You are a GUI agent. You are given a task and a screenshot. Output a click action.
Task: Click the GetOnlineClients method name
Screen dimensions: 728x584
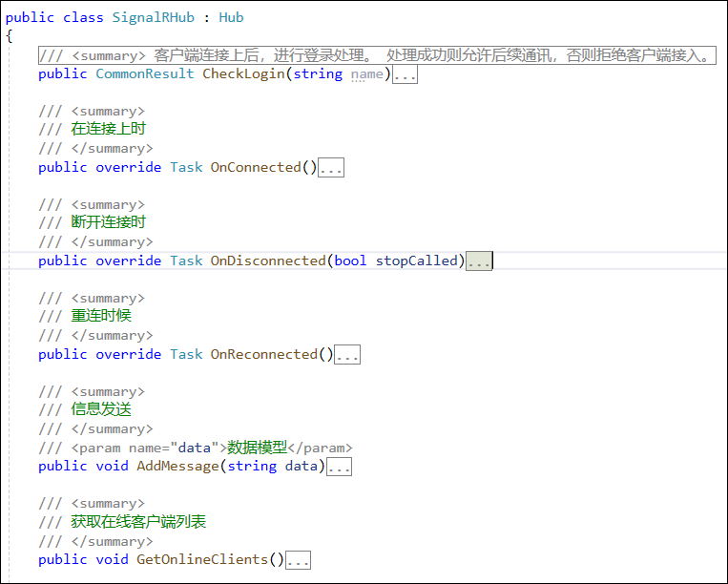pos(202,559)
